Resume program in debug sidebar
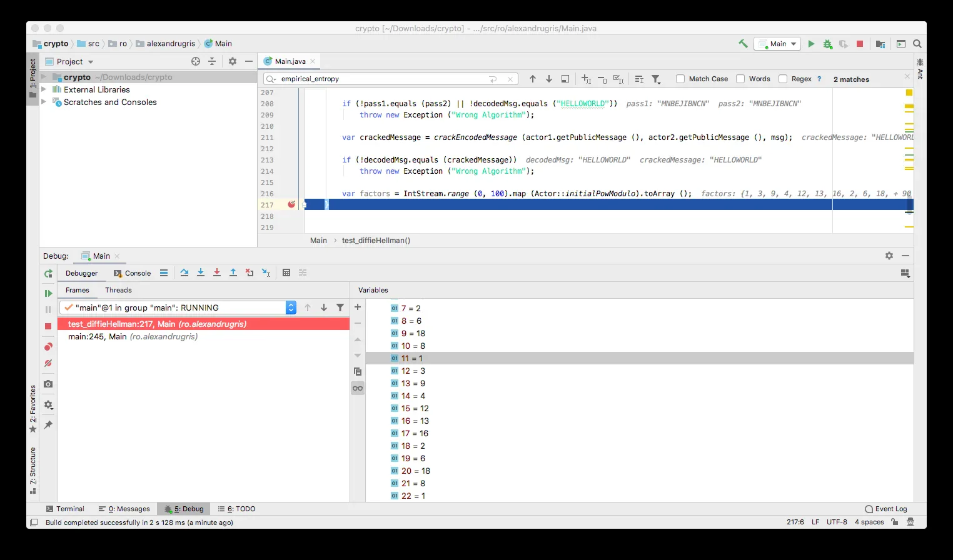This screenshot has width=953, height=560. click(48, 293)
